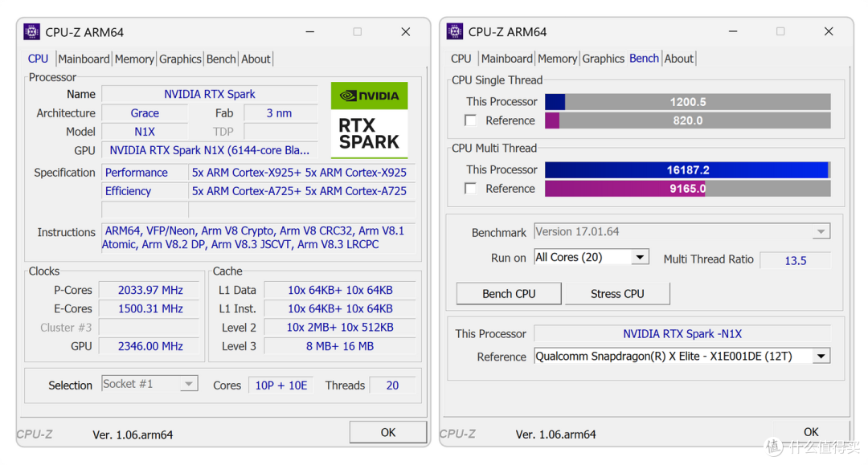This screenshot has height=465, width=868.
Task: Click the multi thread 16187.2 score bar
Action: (x=687, y=169)
